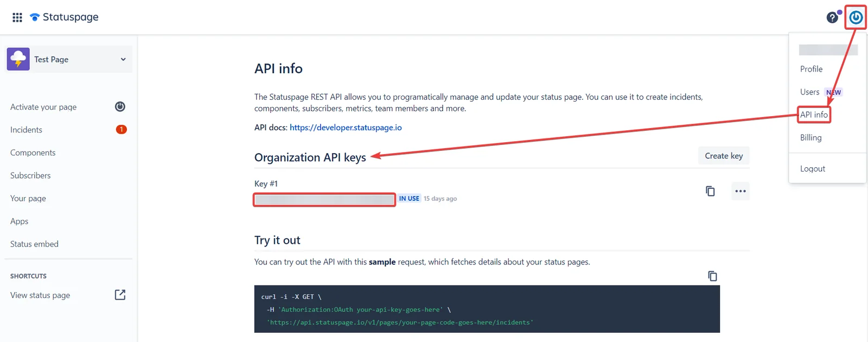This screenshot has width=868, height=342.
Task: Select Users in the user menu
Action: [x=809, y=92]
